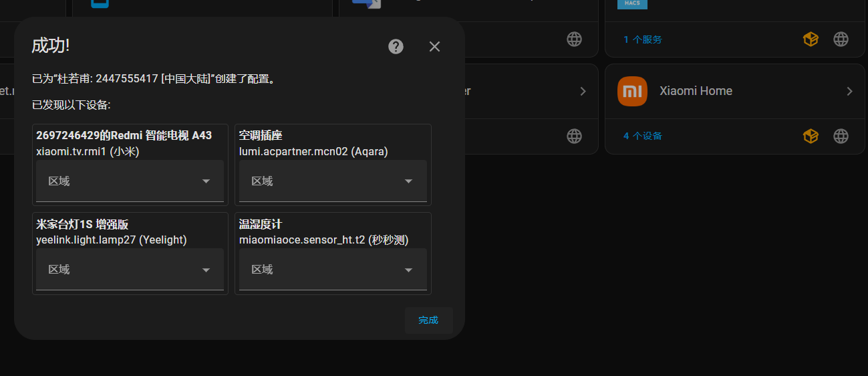Click the Xiaomi Home integration title
Image resolution: width=868 pixels, height=376 pixels.
tap(696, 91)
